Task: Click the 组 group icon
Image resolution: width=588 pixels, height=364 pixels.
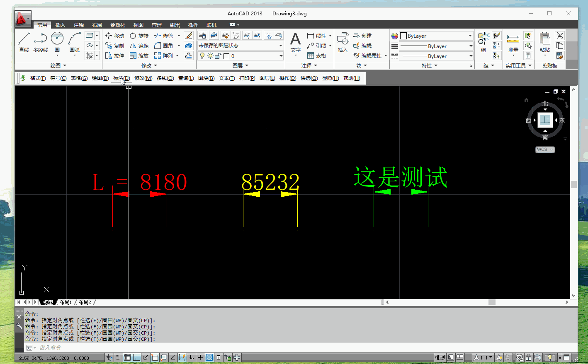Action: (483, 42)
